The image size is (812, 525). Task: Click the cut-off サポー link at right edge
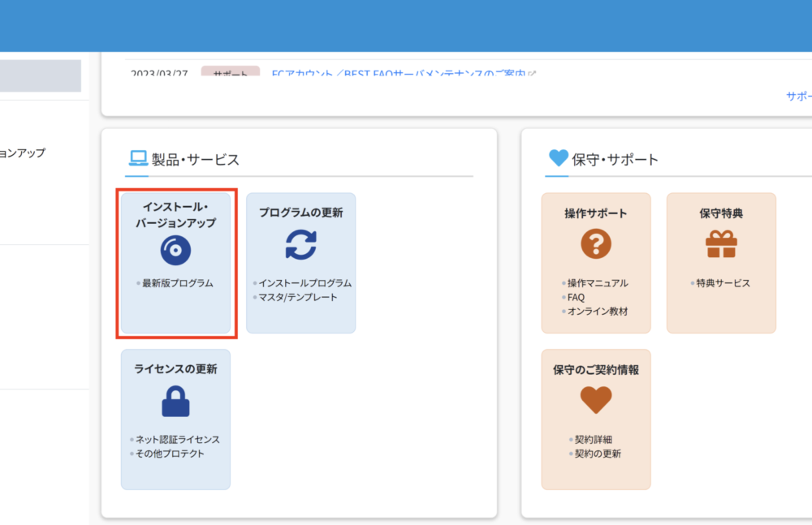pos(799,97)
